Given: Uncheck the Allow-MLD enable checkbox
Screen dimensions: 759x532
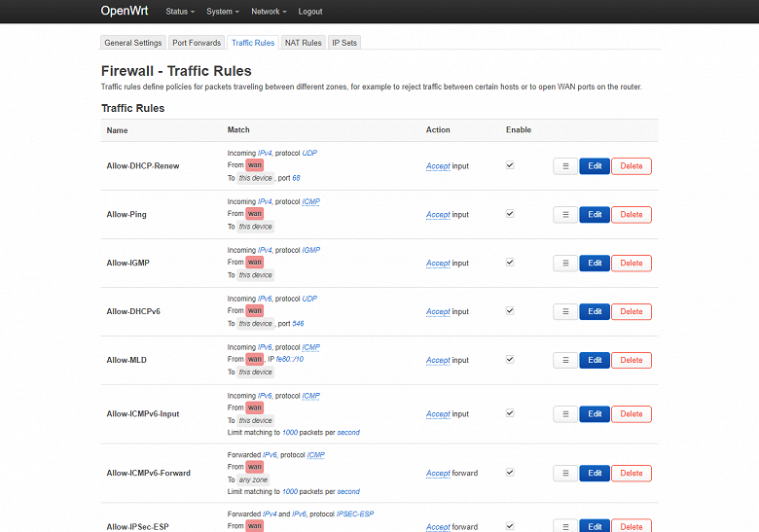Looking at the screenshot, I should (510, 360).
